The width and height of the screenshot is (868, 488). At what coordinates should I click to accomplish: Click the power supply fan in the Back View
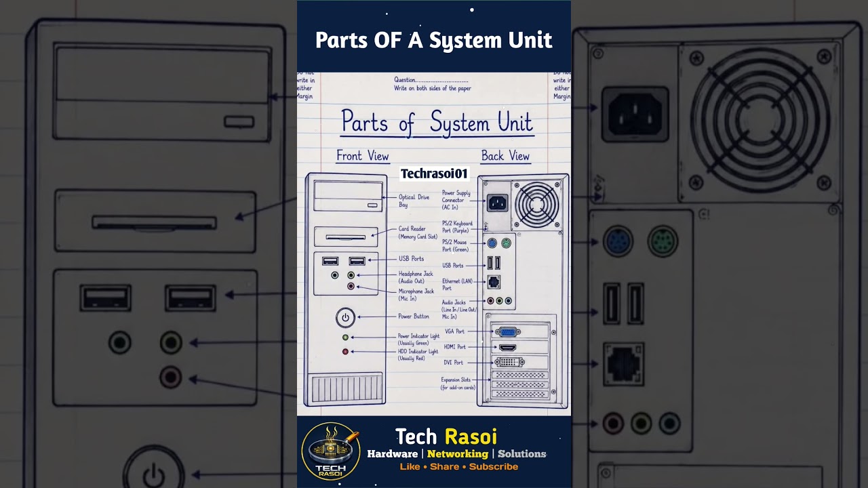[537, 204]
